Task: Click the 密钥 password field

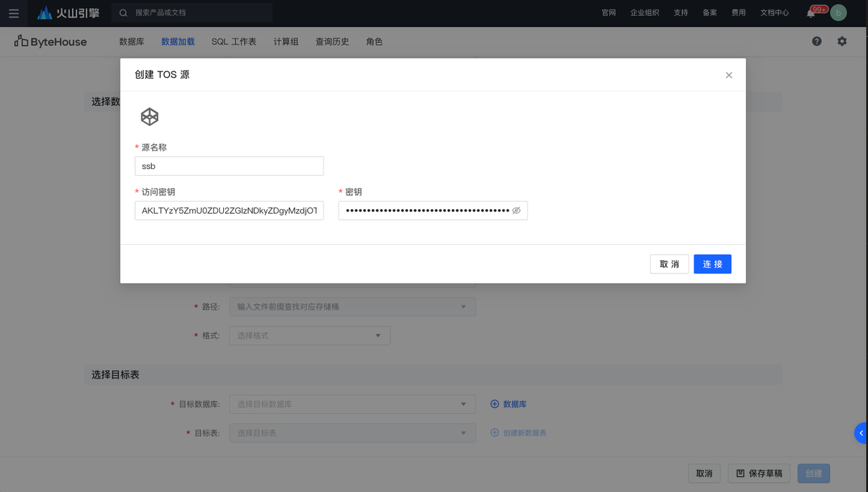Action: [433, 210]
